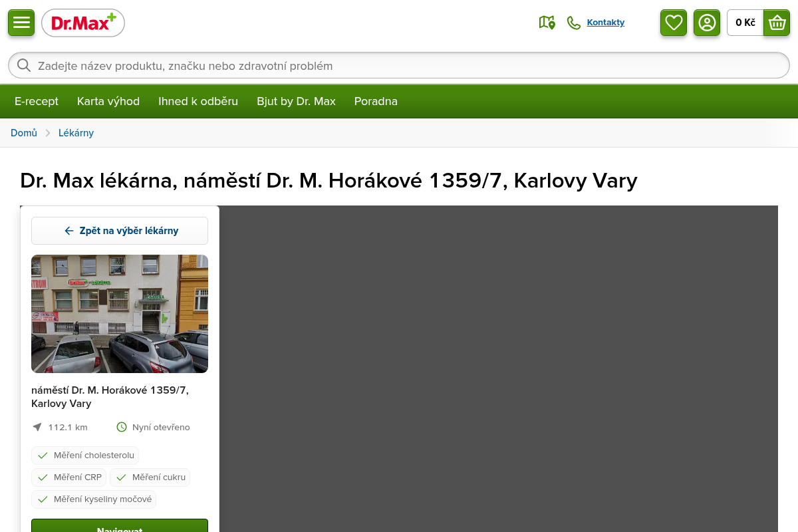Click the pharmacy address text in the card

(110, 397)
